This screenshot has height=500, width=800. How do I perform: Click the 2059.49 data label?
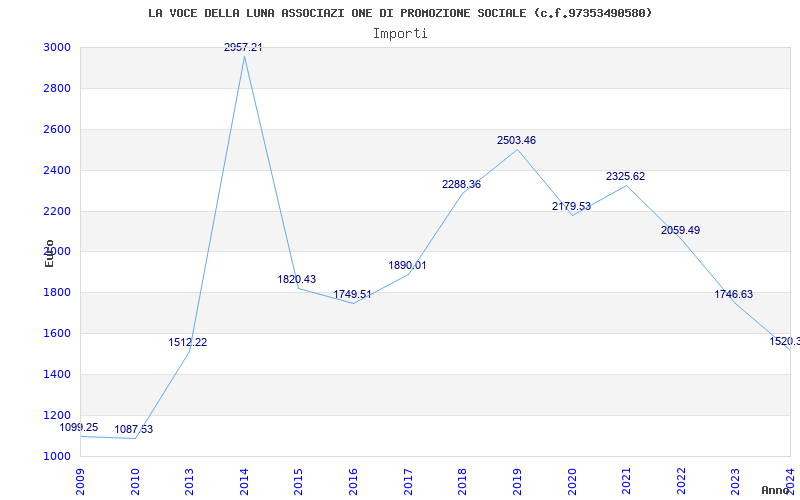pos(681,231)
